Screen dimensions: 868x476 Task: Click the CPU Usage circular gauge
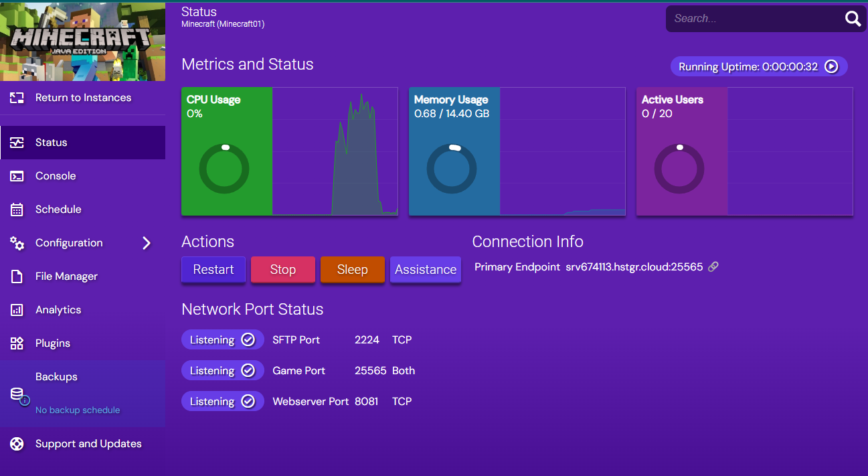click(226, 168)
